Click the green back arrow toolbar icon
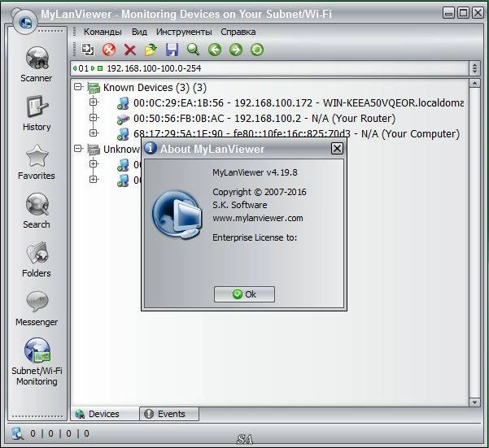 click(215, 50)
